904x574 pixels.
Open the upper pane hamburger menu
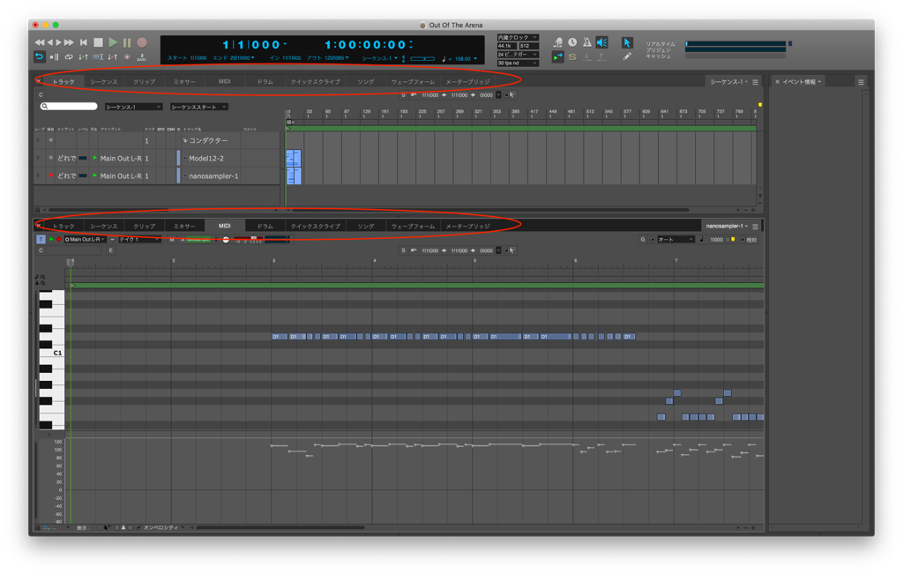755,82
